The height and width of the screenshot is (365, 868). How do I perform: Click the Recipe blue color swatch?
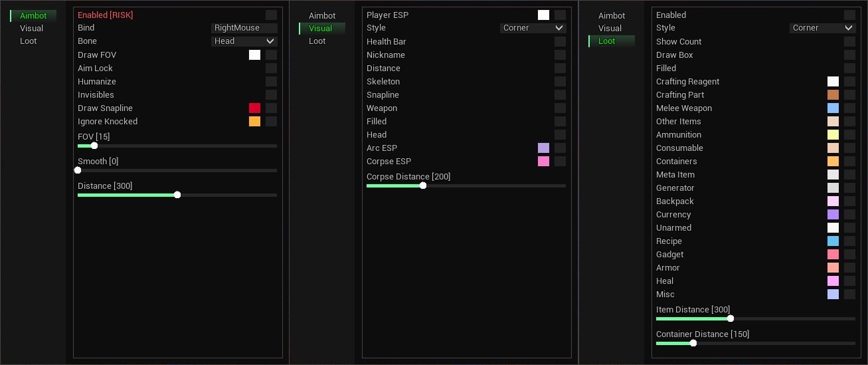click(x=833, y=241)
